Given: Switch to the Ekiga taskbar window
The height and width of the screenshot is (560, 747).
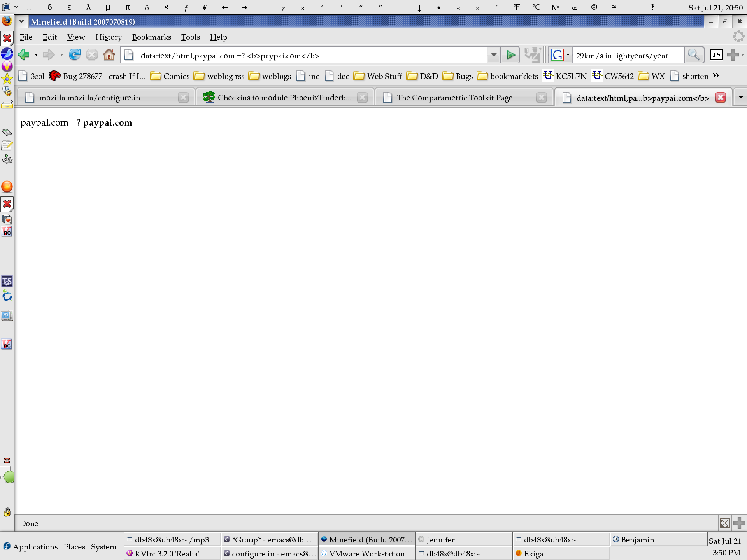Looking at the screenshot, I should tap(561, 553).
